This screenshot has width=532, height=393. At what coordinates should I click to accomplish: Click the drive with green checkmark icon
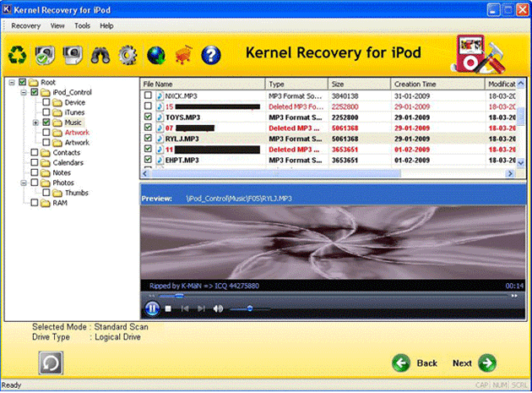coord(45,55)
